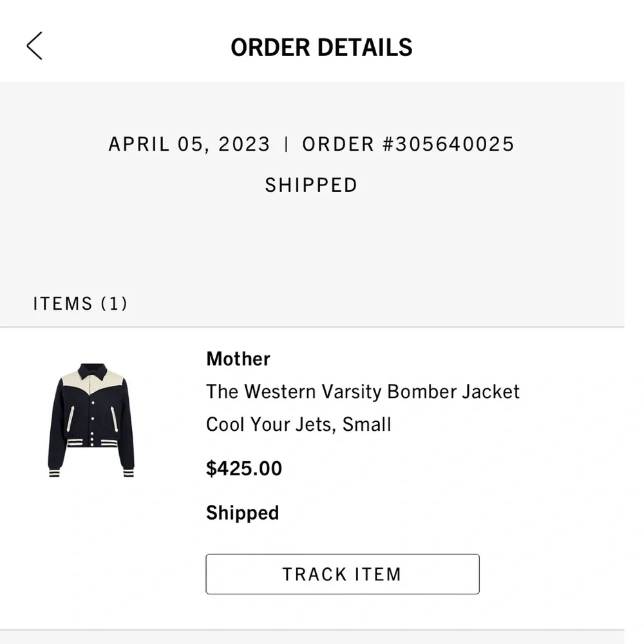Collapse the order items section

(80, 303)
